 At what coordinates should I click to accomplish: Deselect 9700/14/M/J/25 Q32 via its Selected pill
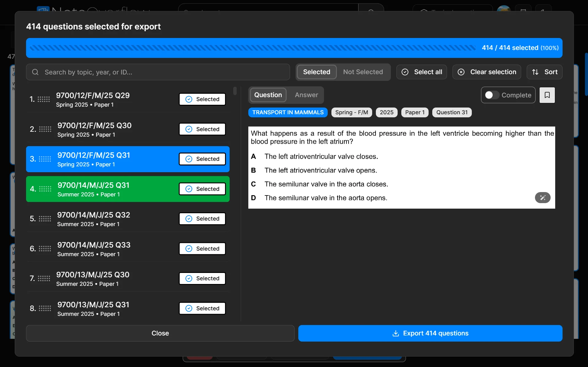[202, 218]
